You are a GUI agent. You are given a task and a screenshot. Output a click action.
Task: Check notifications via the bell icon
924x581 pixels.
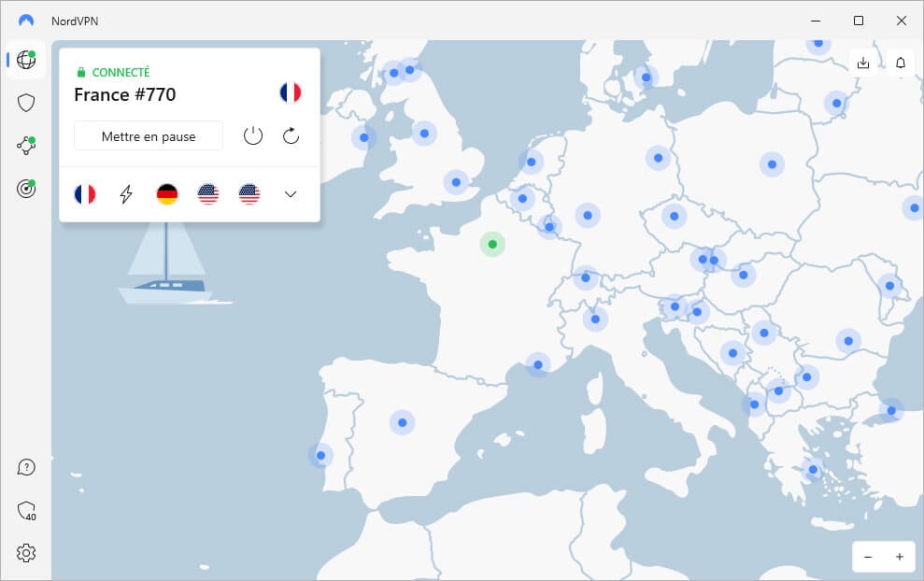(899, 63)
